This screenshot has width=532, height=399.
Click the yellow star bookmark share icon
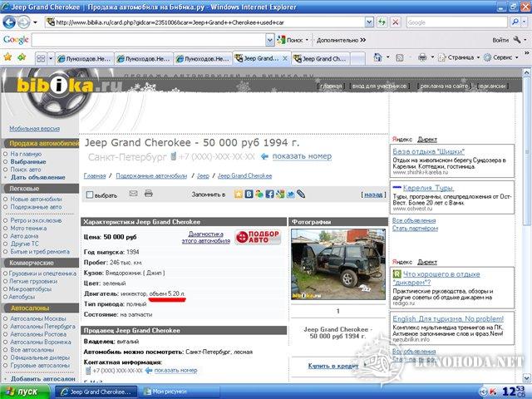[x=239, y=194]
